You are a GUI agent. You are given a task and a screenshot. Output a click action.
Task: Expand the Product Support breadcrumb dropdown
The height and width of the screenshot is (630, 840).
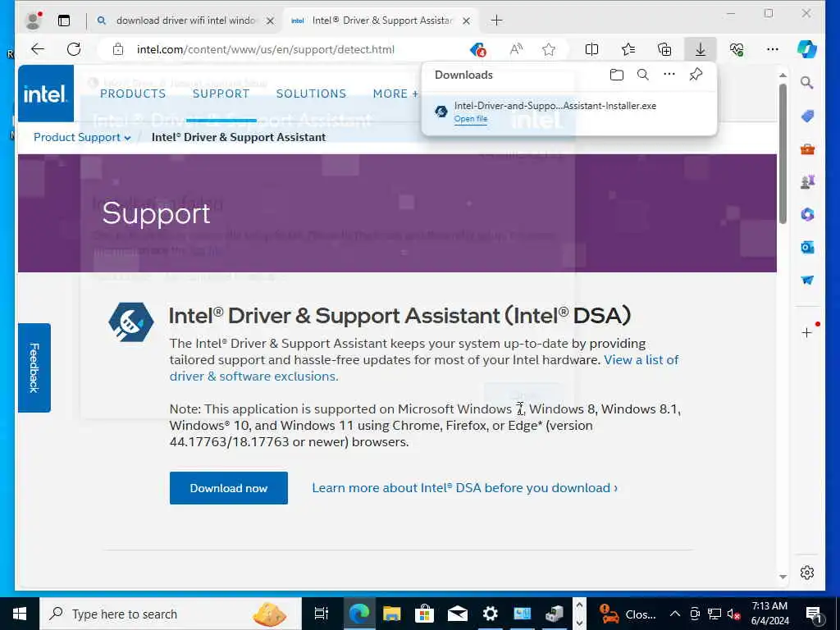[82, 137]
